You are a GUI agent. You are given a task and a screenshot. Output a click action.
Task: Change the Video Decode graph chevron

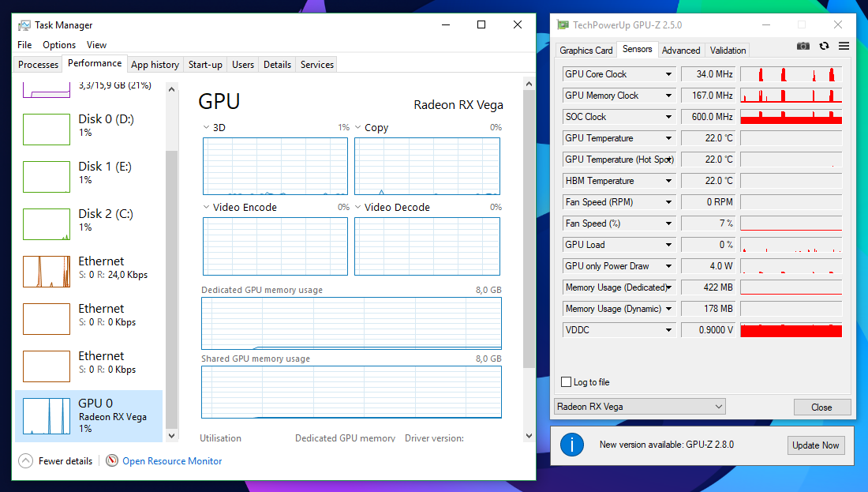coord(357,207)
